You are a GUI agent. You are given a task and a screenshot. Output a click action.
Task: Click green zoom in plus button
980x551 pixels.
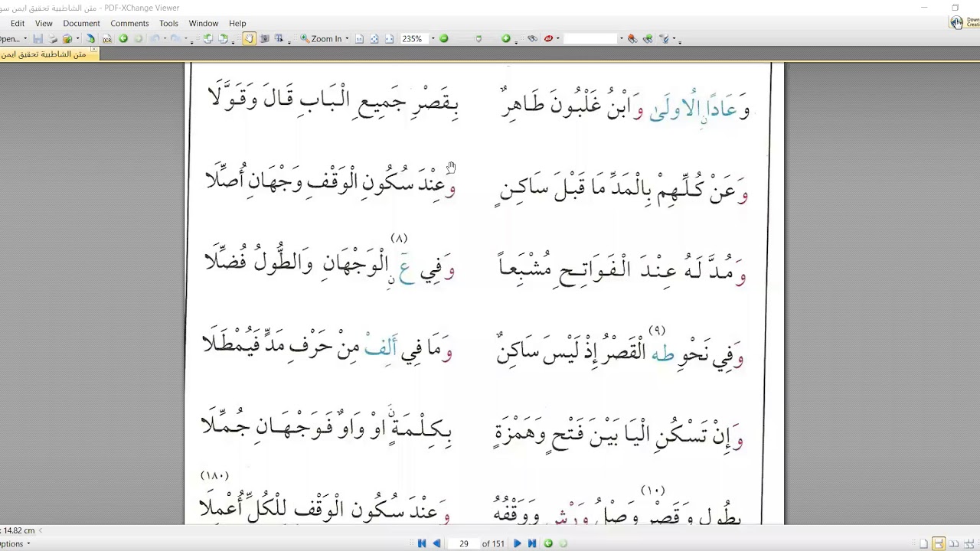[x=506, y=38]
